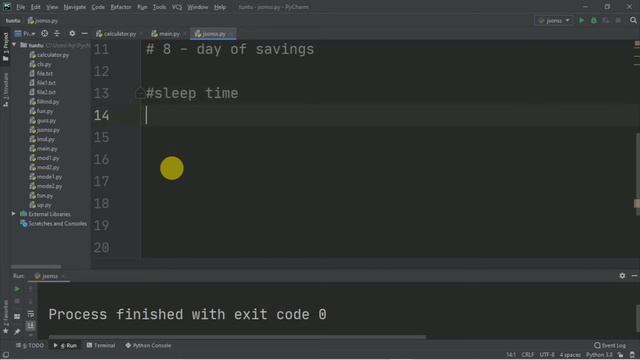Select Scratches and Consoles in project tree

point(53,224)
